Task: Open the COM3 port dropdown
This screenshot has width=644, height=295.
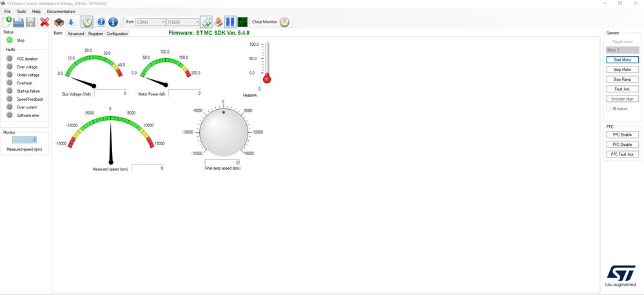Action: tap(150, 22)
